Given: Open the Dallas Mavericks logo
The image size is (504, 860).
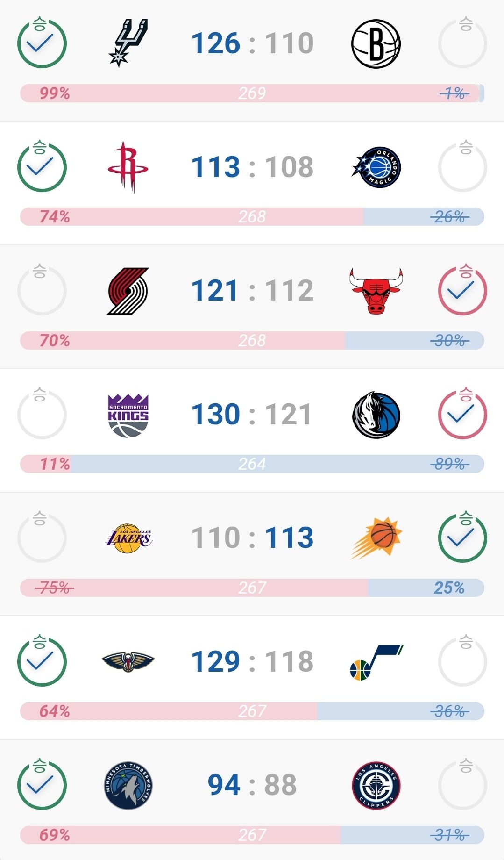Looking at the screenshot, I should pyautogui.click(x=376, y=415).
